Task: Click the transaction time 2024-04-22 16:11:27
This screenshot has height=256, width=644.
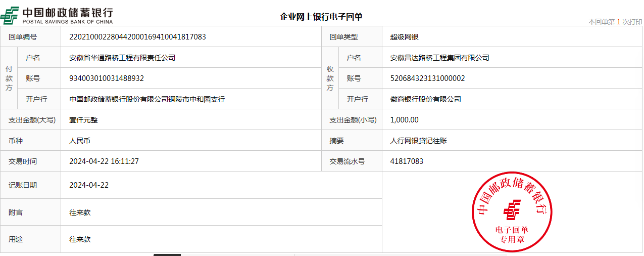Action: [x=104, y=161]
